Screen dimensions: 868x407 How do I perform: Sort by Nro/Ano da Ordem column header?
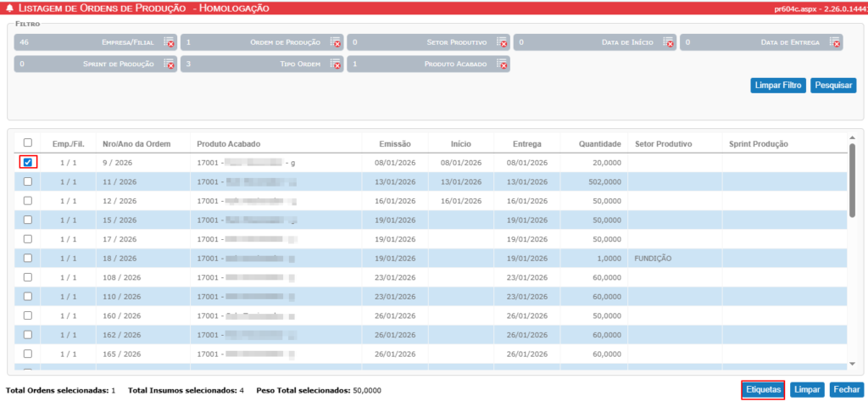[136, 144]
